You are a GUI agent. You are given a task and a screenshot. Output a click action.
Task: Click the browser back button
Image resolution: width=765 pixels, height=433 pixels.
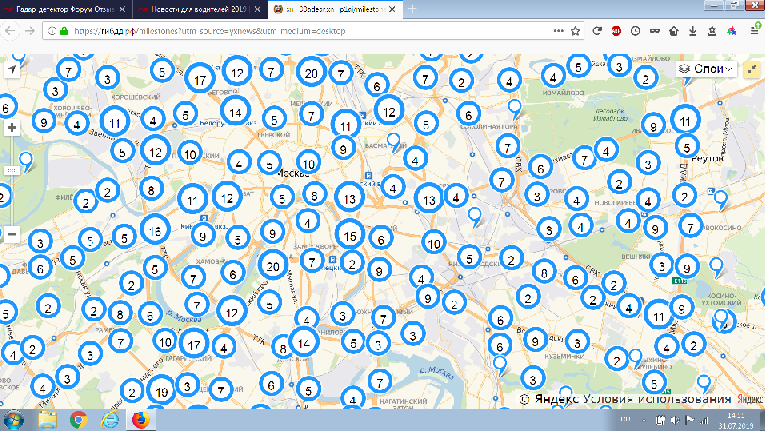click(x=11, y=31)
